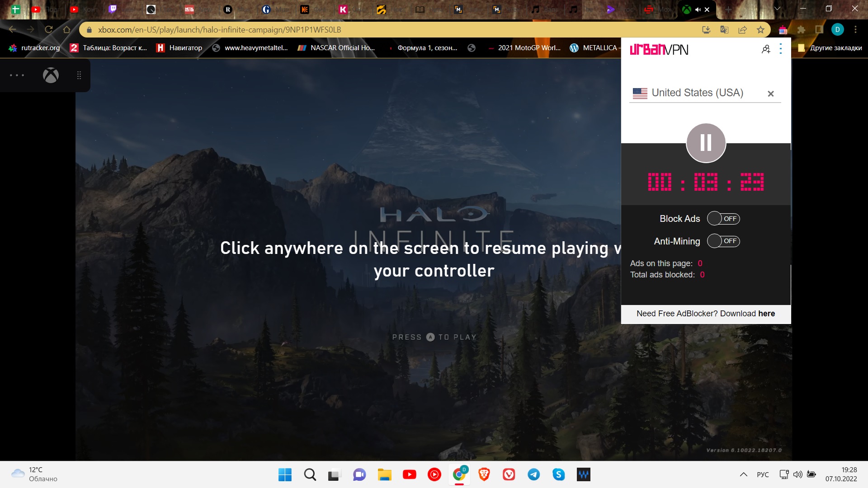The image size is (868, 488).
Task: Toggle the browser side panel icon
Action: (x=819, y=30)
